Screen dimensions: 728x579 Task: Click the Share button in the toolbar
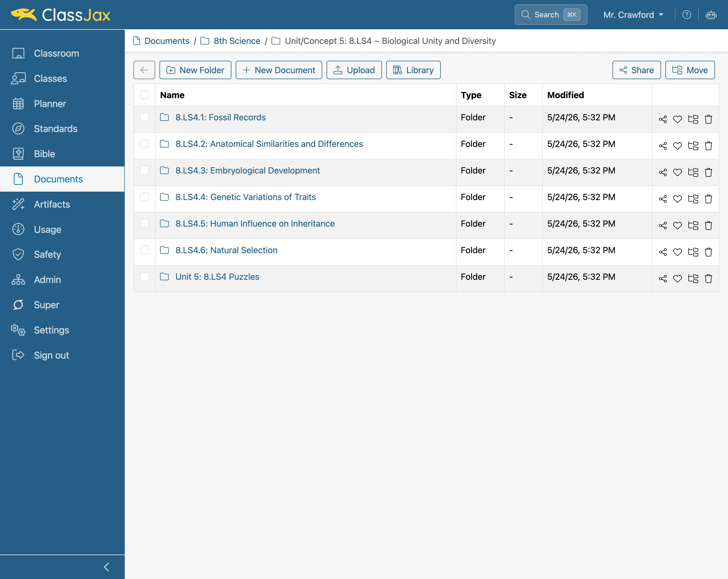click(637, 70)
